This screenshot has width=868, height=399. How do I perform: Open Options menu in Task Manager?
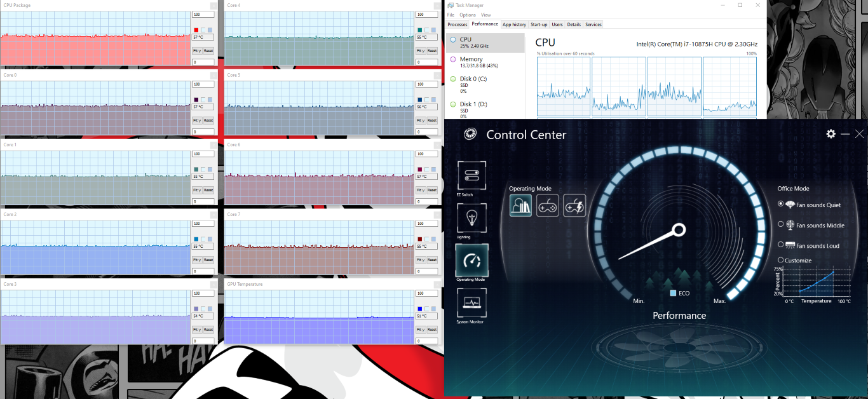[x=468, y=15]
